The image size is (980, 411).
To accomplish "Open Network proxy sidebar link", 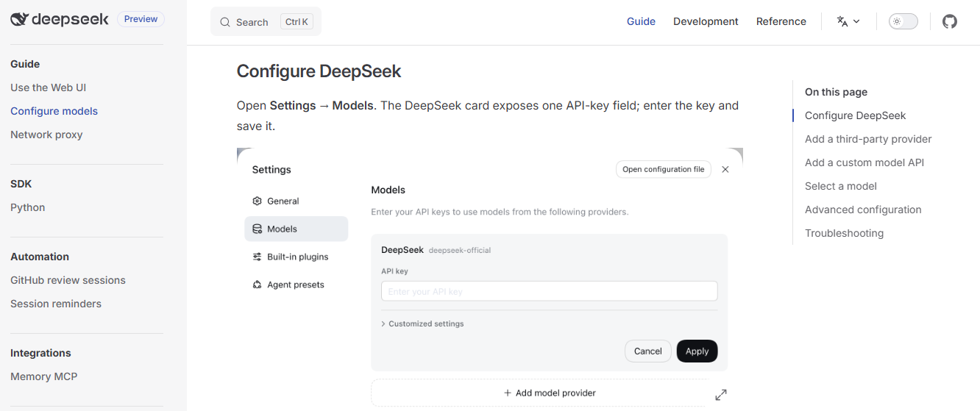I will coord(46,135).
